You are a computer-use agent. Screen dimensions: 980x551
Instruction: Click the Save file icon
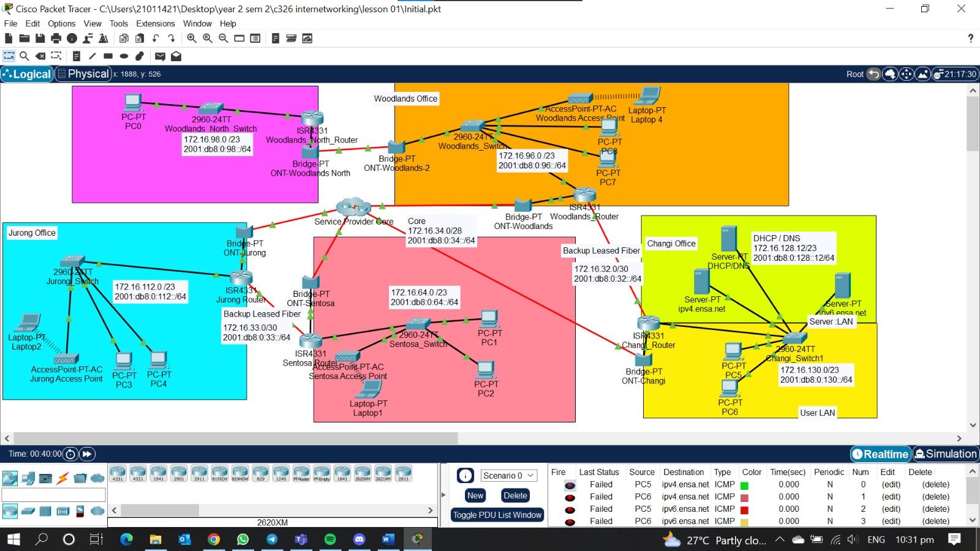(x=39, y=38)
